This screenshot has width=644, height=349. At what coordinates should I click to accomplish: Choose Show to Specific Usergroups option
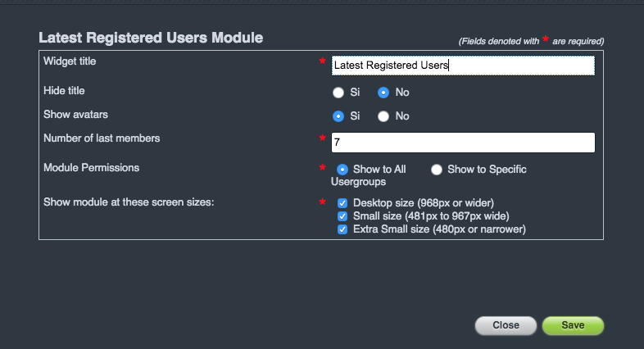click(x=437, y=170)
